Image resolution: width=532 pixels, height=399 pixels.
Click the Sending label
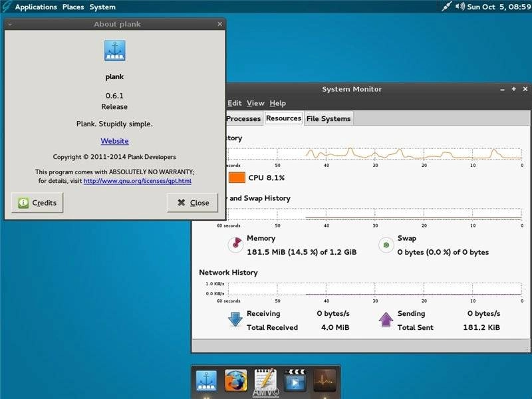point(411,313)
